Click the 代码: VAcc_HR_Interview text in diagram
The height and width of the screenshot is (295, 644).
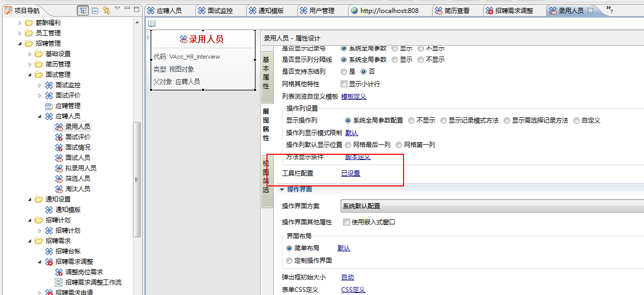[187, 57]
